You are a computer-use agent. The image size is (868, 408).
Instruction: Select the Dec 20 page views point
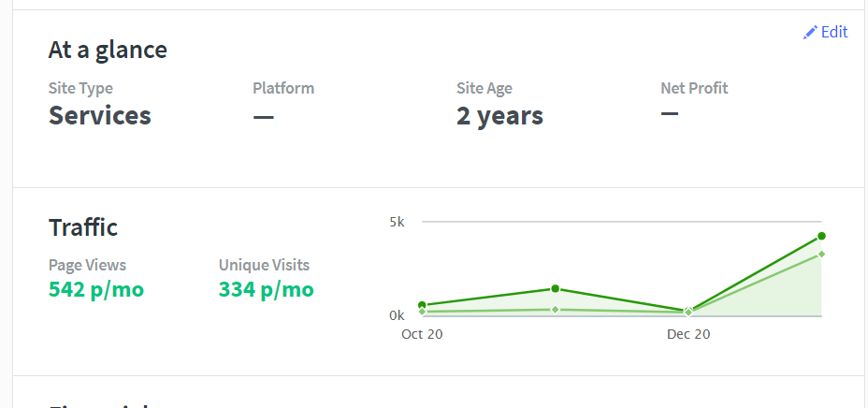click(688, 311)
